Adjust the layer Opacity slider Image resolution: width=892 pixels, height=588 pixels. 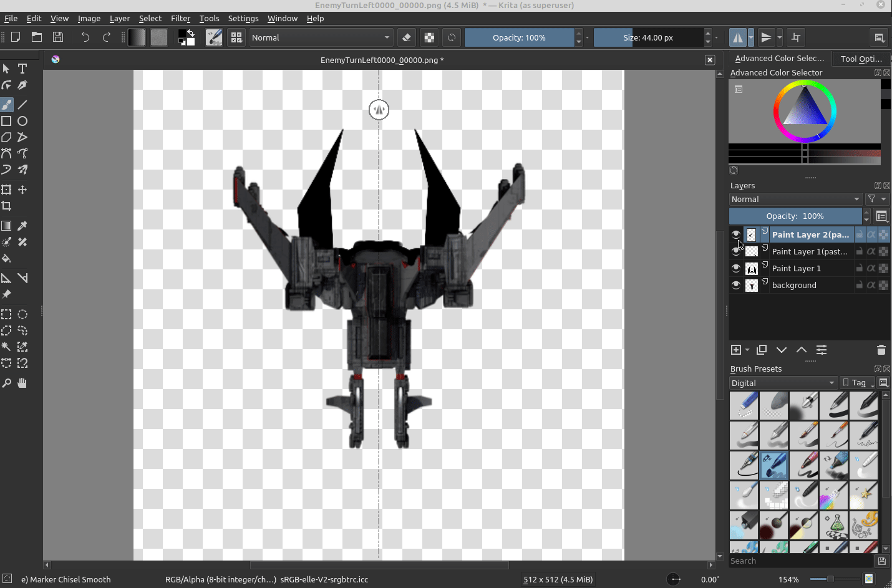pos(795,216)
